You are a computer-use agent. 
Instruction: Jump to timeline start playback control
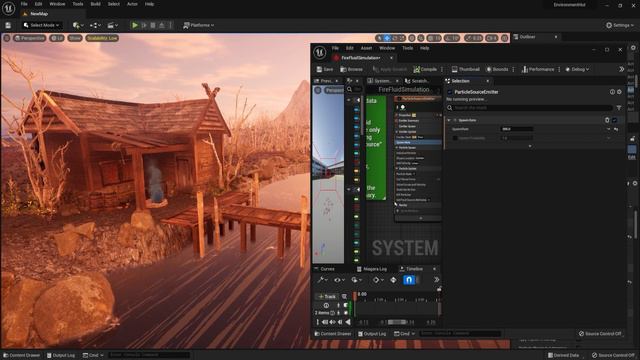click(318, 322)
